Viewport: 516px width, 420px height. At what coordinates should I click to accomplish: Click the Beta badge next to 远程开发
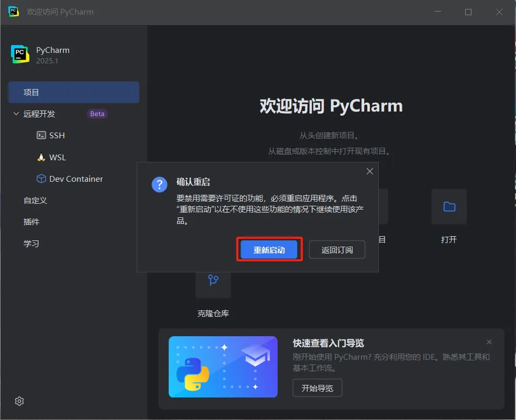click(x=97, y=114)
